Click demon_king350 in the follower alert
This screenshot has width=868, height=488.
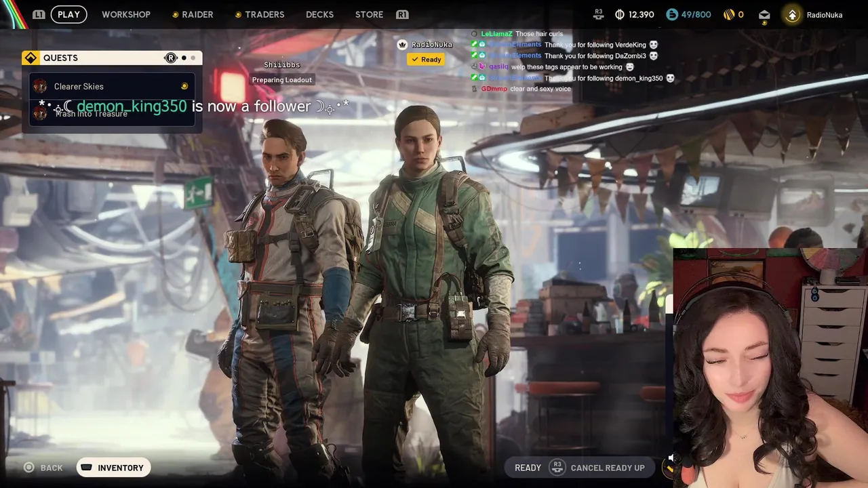tap(132, 106)
